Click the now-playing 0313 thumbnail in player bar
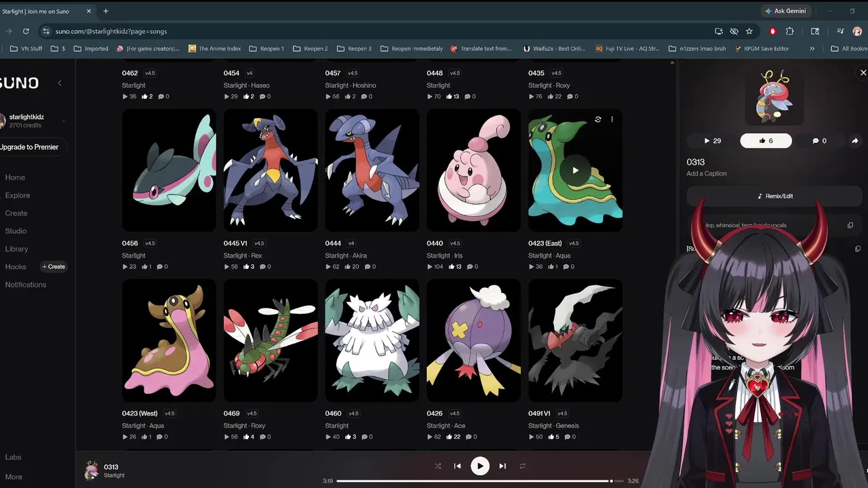This screenshot has width=868, height=488. pyautogui.click(x=91, y=470)
